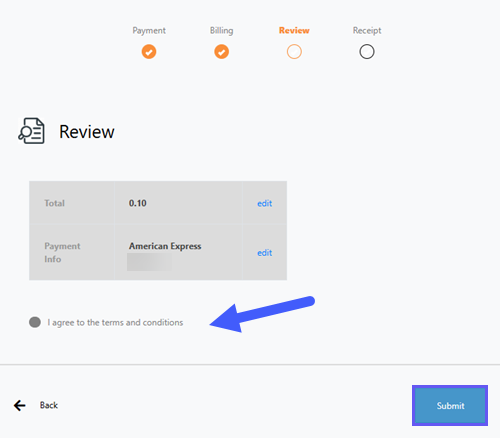Click the Review document magnifier icon

[31, 131]
